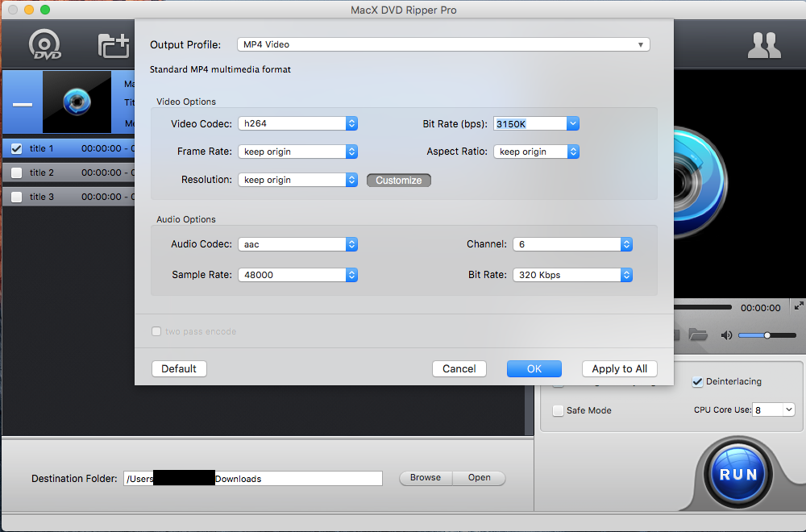Image resolution: width=806 pixels, height=532 pixels.
Task: Click the DVD thumbnail preview image
Action: coord(77,102)
